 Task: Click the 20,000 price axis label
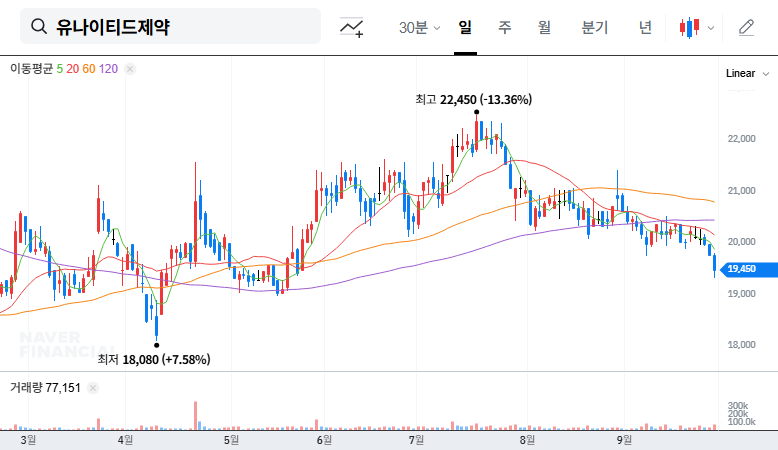click(x=741, y=242)
